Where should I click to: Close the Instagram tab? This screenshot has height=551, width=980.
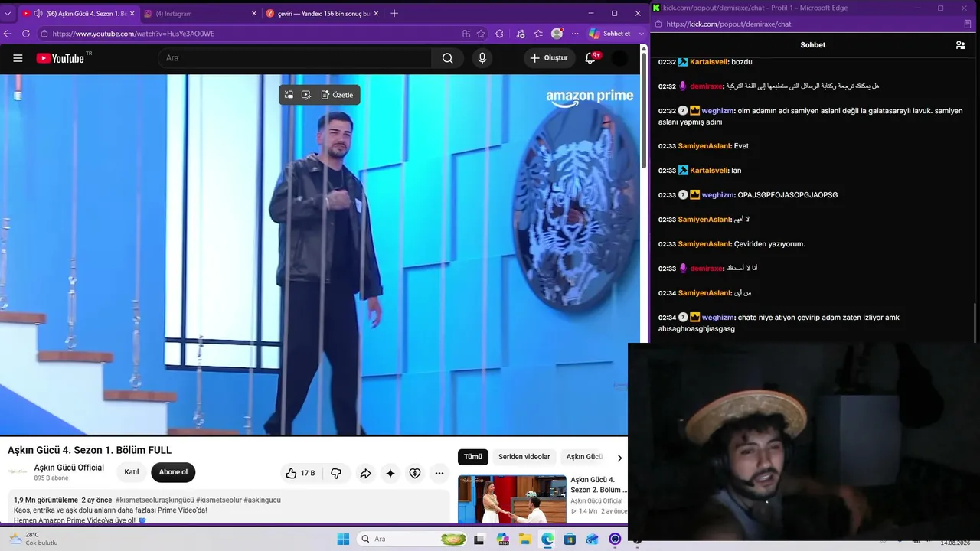[254, 13]
